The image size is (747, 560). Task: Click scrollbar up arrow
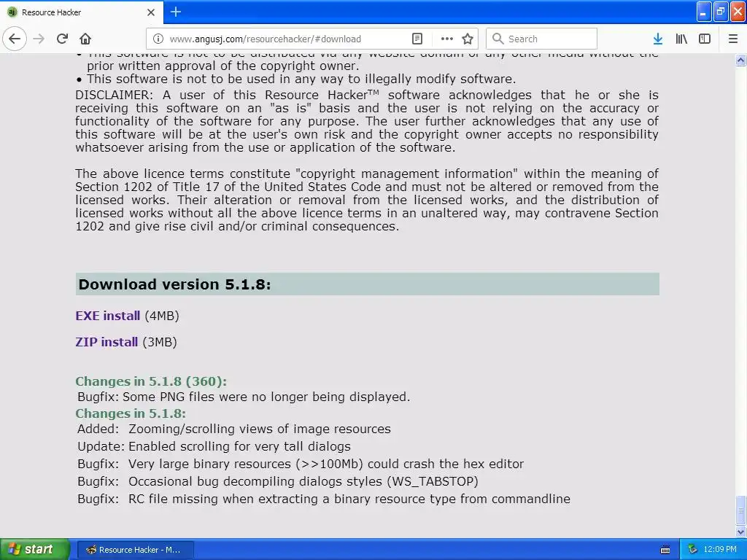coord(740,60)
